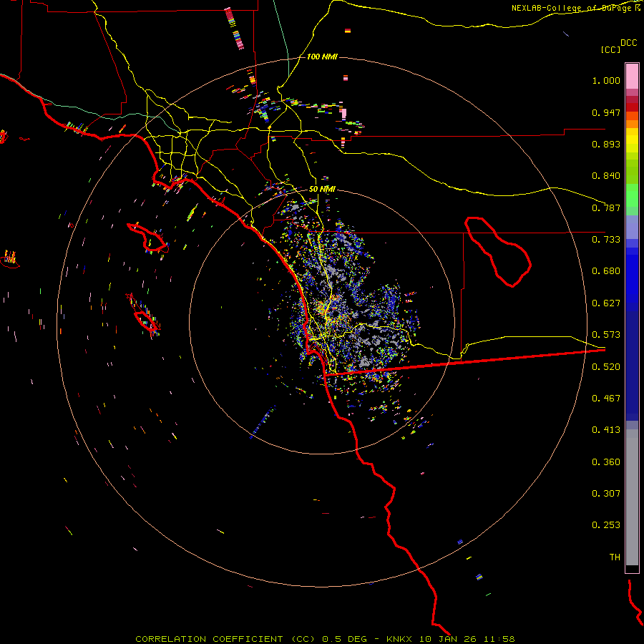The height and width of the screenshot is (644, 644).
Task: Click the 0.787 color scale value
Action: pyautogui.click(x=606, y=208)
